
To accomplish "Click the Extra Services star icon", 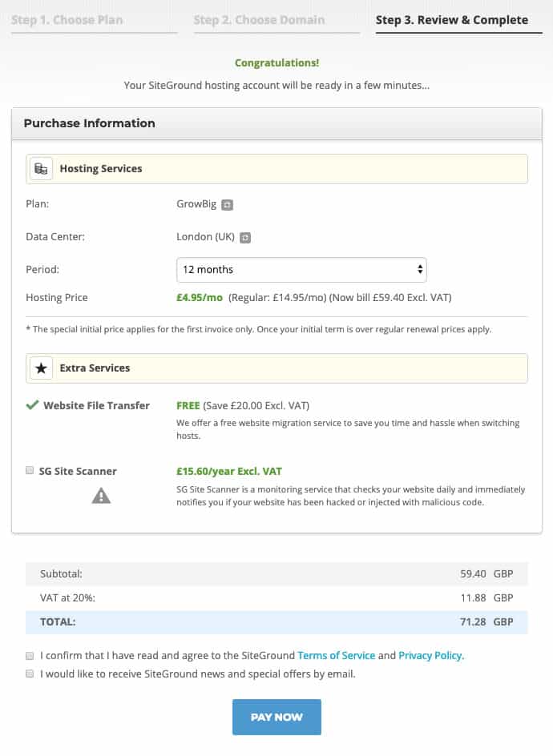I will pos(41,368).
